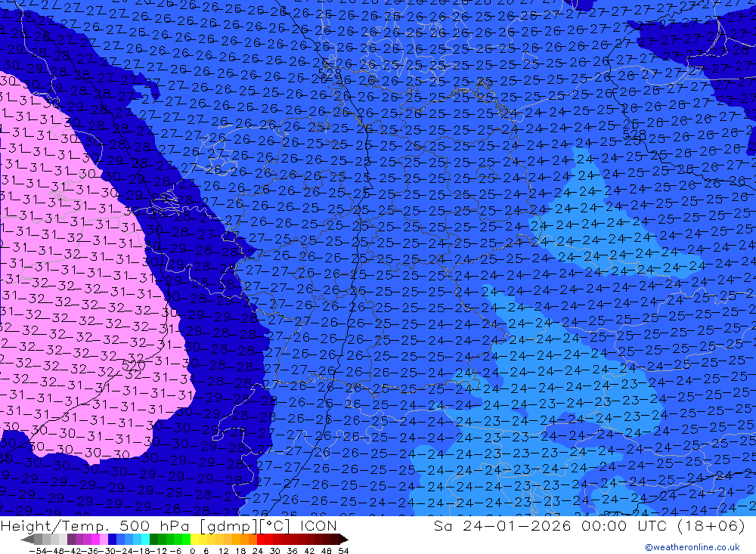This screenshot has height=554, width=756.
Task: Click the "(18+06)" forecast run label
Action: pos(711,526)
